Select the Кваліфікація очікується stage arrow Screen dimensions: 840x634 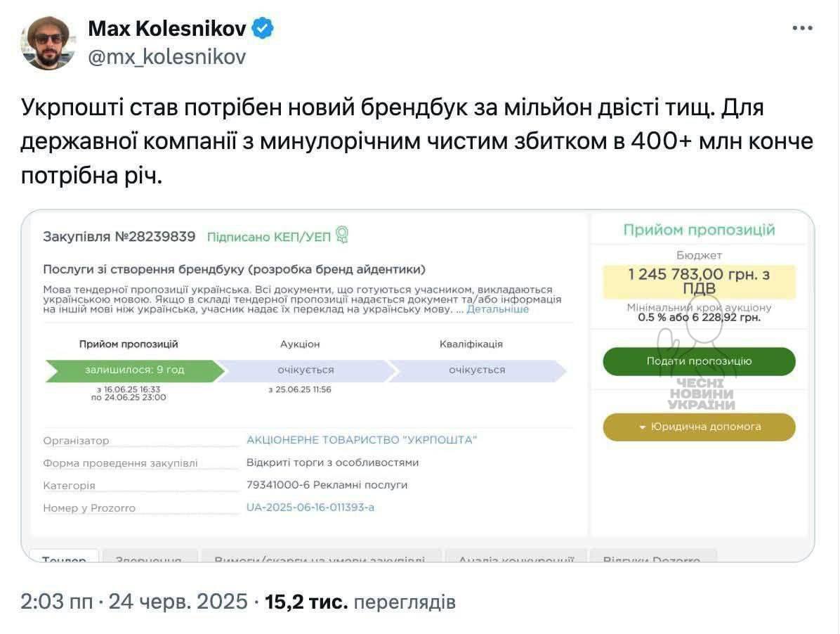tap(477, 370)
